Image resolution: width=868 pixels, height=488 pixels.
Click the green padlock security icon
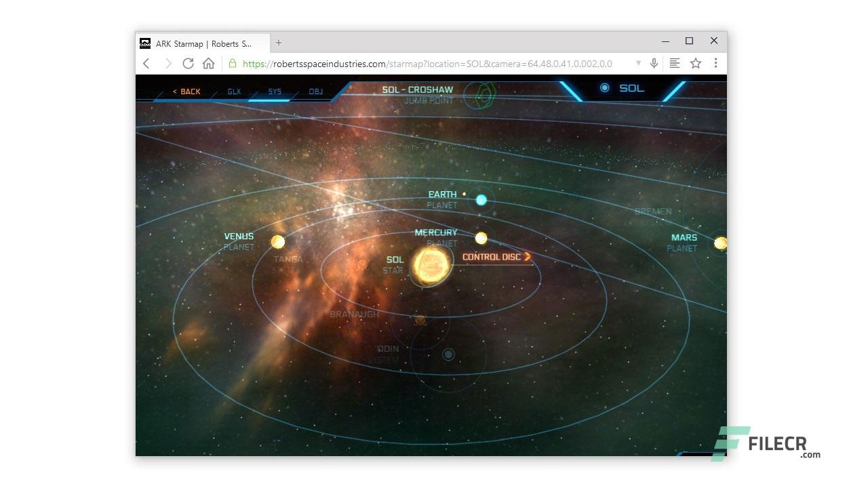(x=233, y=63)
